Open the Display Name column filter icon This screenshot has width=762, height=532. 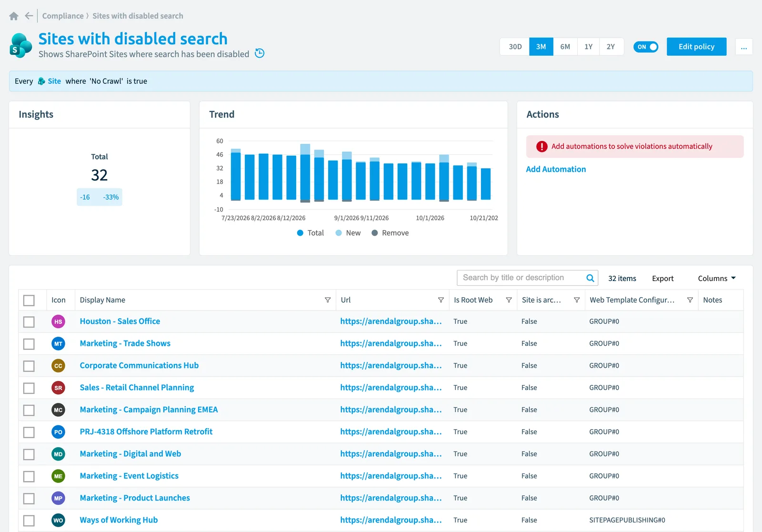(x=328, y=300)
